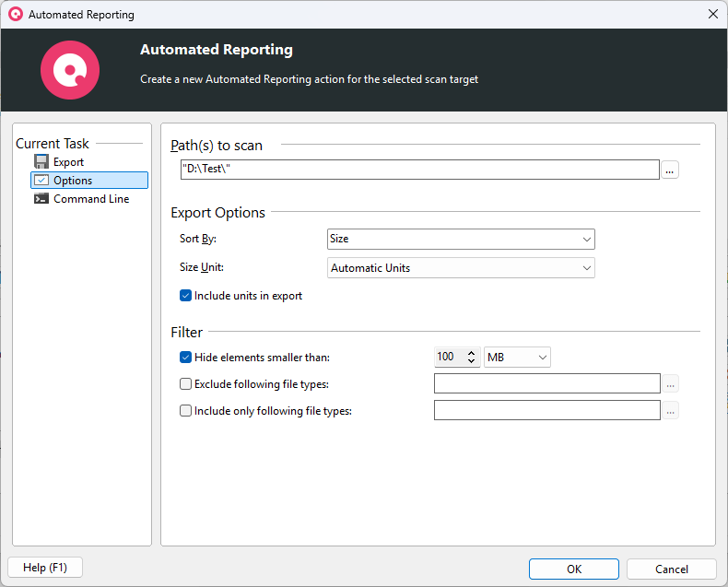This screenshot has width=728, height=587.
Task: Click the small app icon in title bar
Action: 15,15
